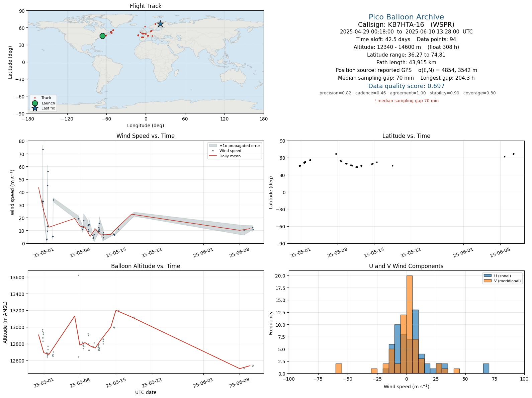Image resolution: width=532 pixels, height=398 pixels.
Task: Click the isolated orange histogram bar near -58 m/s
Action: point(339,369)
